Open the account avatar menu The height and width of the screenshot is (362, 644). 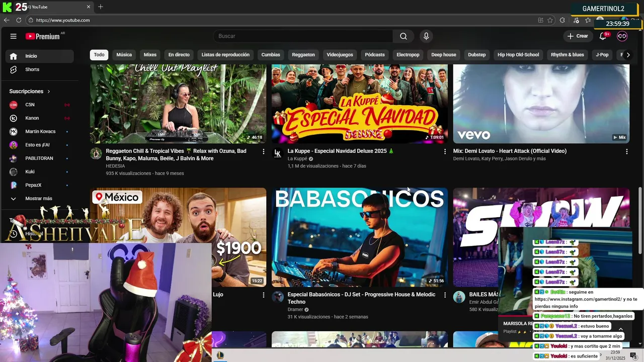(x=622, y=36)
